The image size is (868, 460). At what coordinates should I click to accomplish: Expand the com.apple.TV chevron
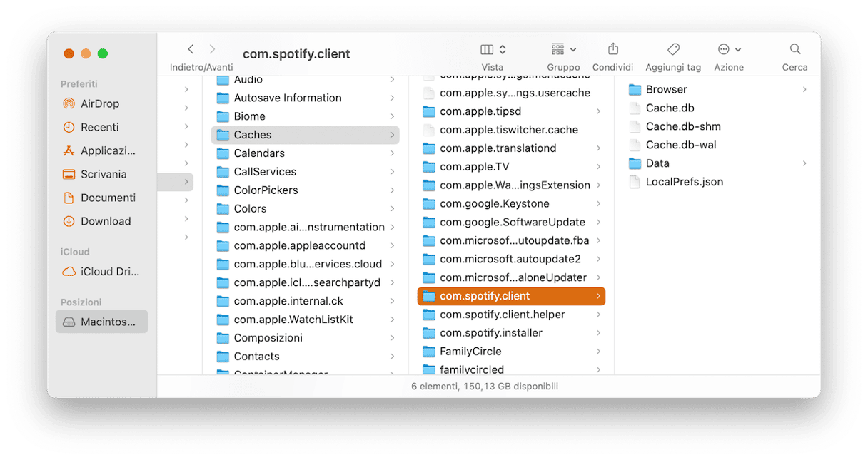pyautogui.click(x=598, y=167)
